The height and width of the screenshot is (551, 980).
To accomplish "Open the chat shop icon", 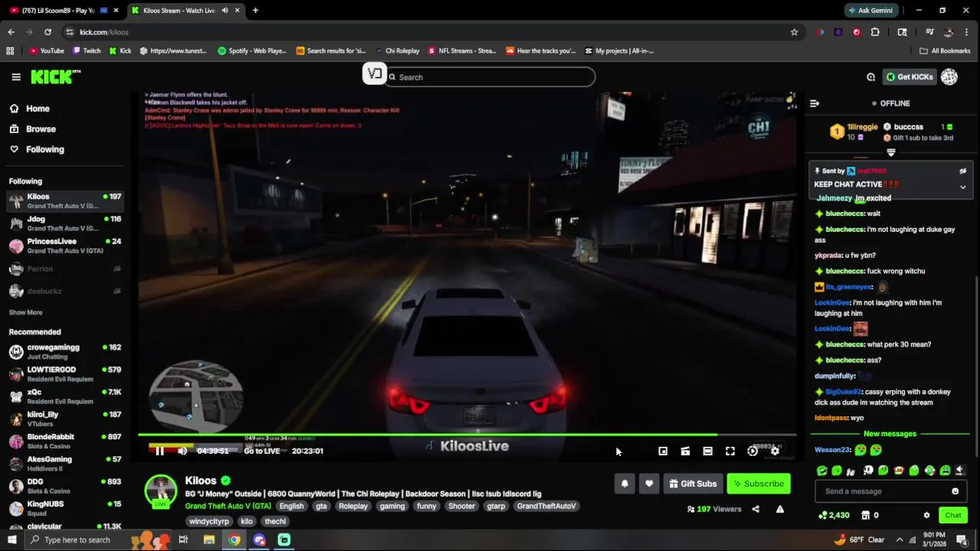I will (x=866, y=515).
